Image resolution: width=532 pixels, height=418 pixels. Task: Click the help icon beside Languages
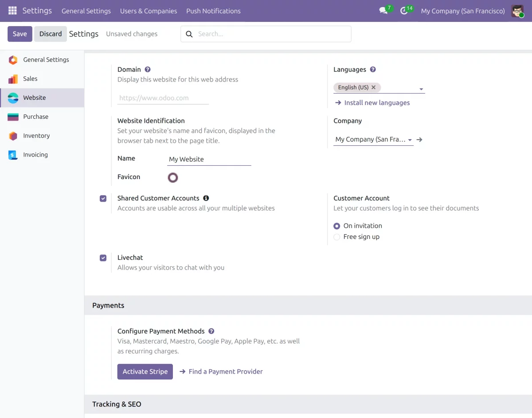tap(373, 70)
